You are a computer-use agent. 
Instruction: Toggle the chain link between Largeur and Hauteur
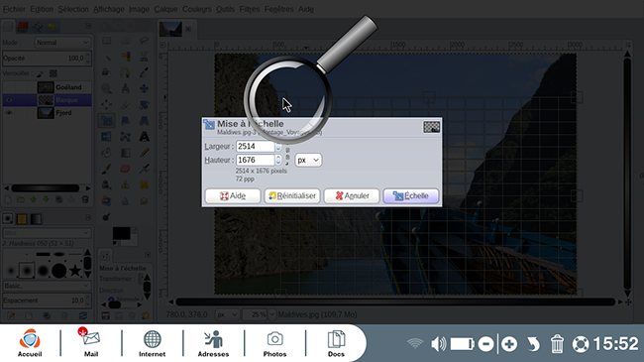[x=287, y=157]
